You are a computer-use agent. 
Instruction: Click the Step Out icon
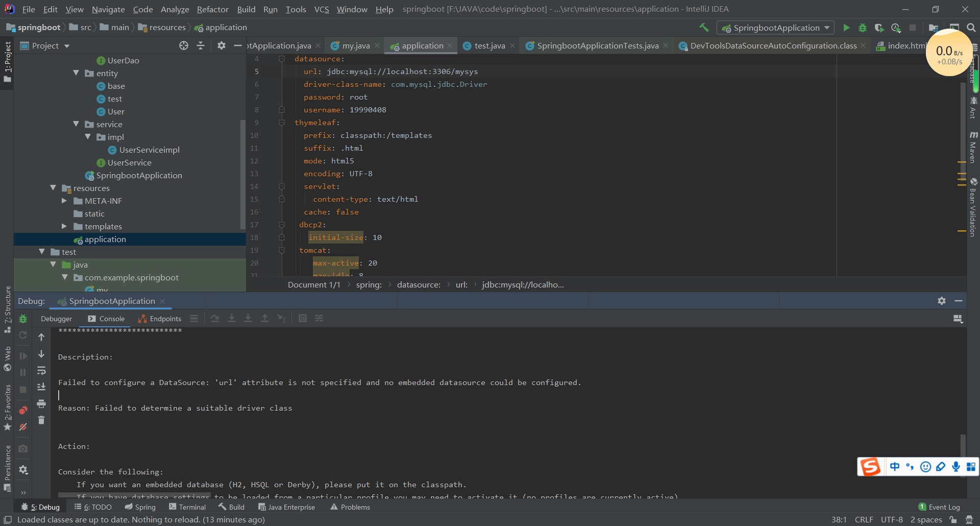coord(265,318)
